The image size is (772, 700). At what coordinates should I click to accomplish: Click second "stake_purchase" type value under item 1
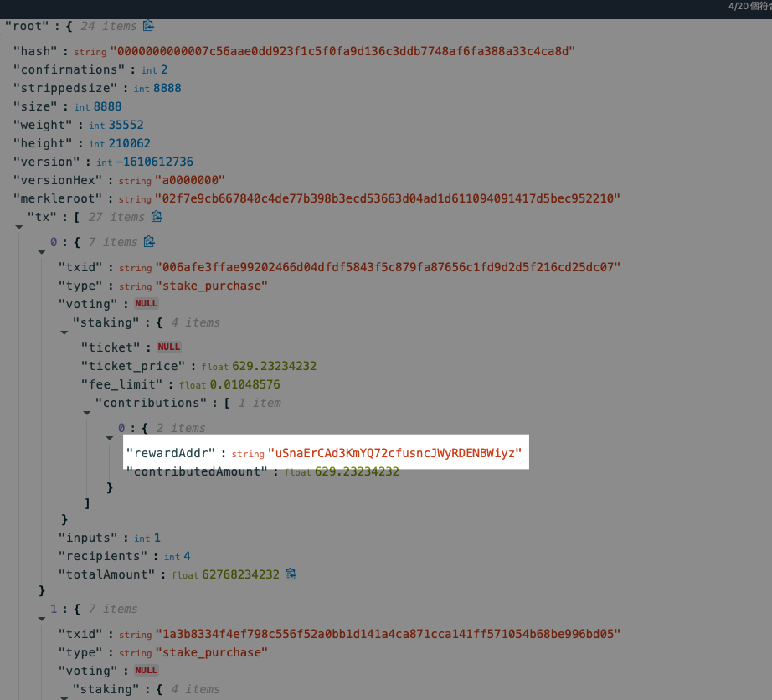click(x=212, y=653)
